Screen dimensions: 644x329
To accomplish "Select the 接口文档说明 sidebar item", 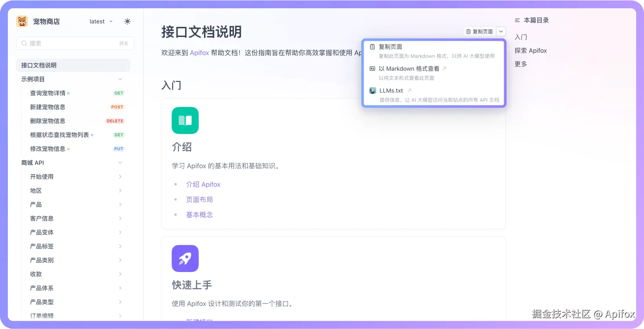I will pos(73,65).
